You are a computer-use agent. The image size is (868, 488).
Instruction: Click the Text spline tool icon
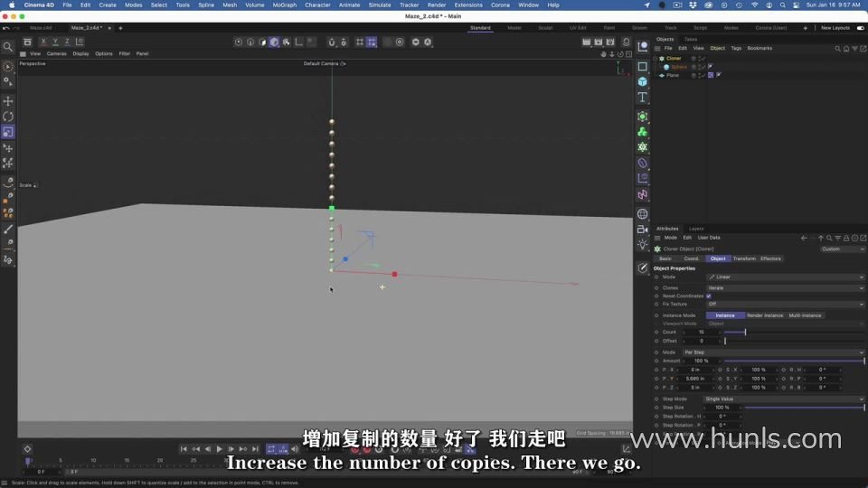tap(642, 98)
